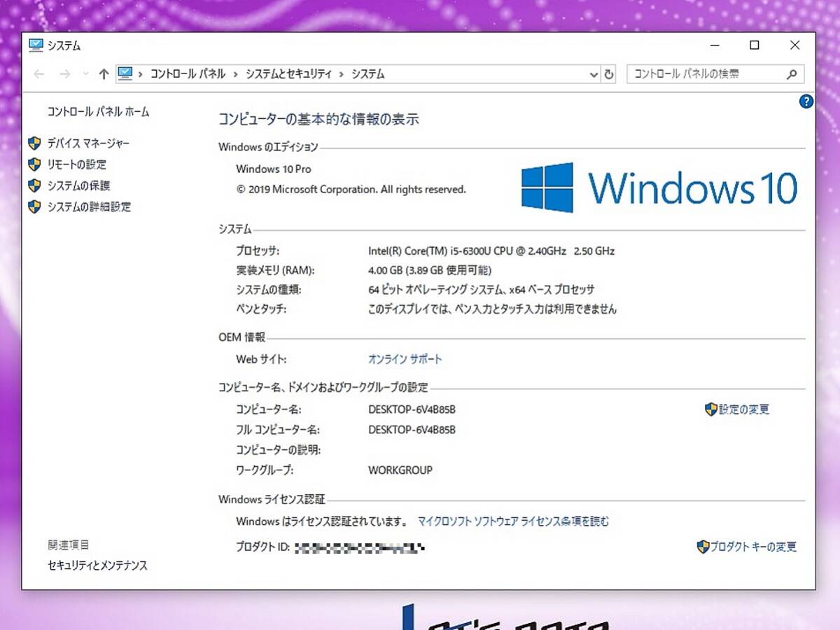
Task: Open デバイス マネージャー link
Action: point(88,143)
